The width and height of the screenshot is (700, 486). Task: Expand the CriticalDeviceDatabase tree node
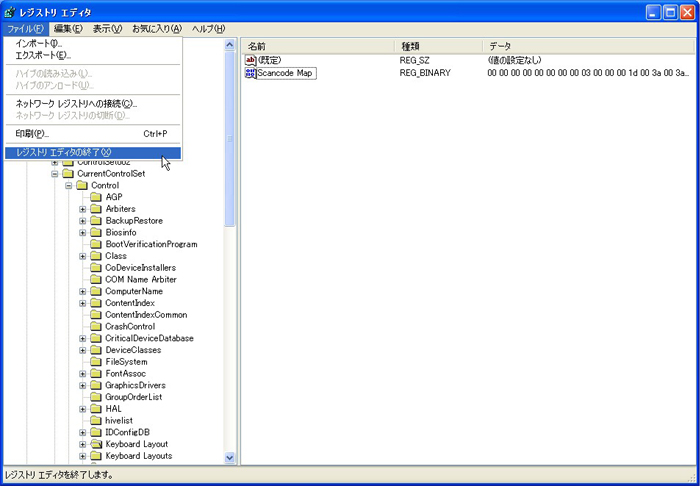(x=83, y=338)
